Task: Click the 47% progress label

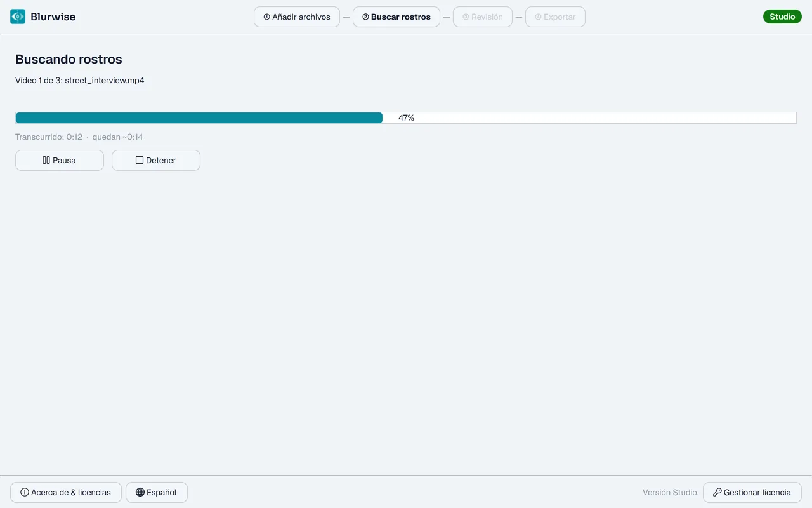Action: [406, 117]
